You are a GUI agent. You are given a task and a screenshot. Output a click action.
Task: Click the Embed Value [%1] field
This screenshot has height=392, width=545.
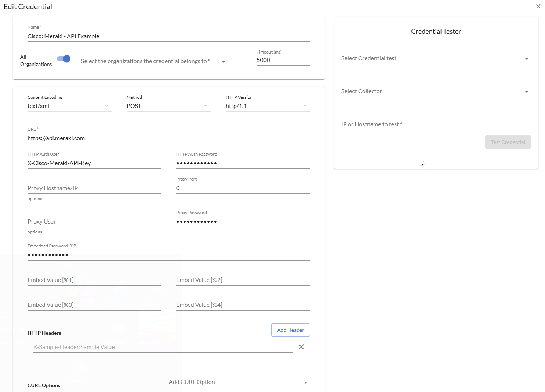(x=94, y=280)
